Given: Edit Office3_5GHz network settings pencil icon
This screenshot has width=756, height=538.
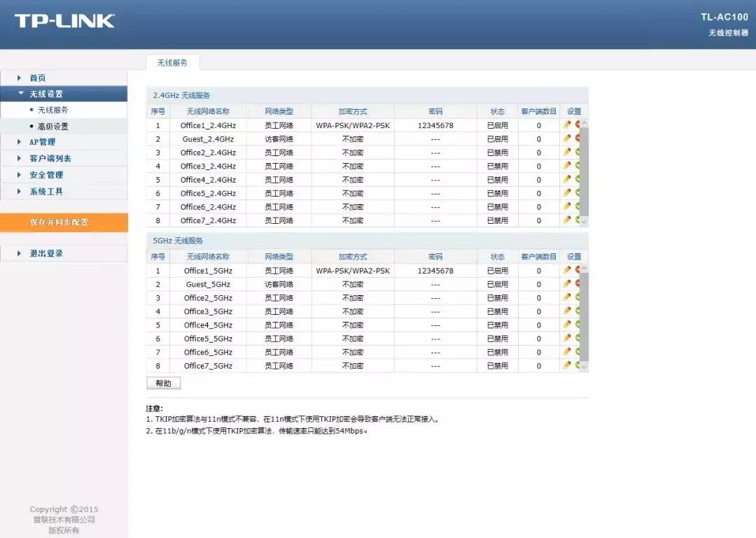Looking at the screenshot, I should tap(568, 311).
